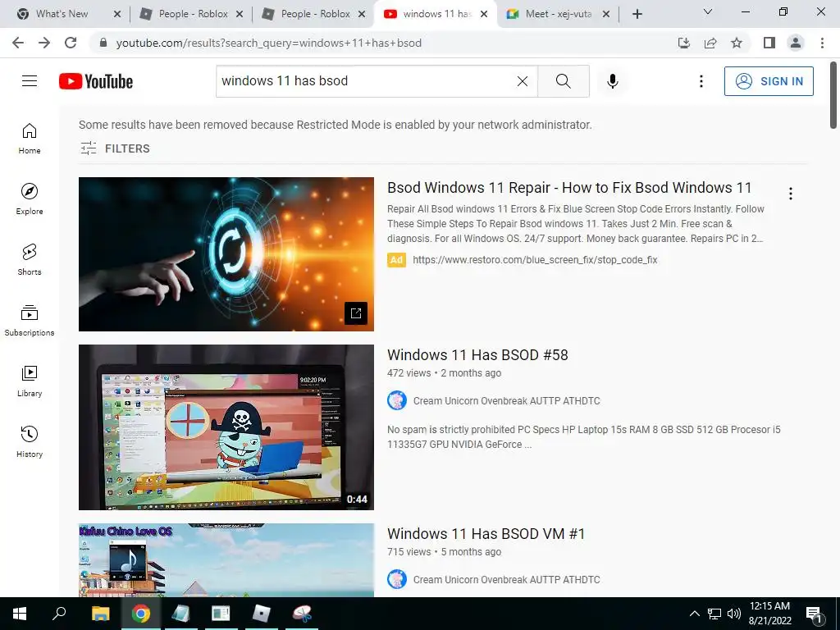The image size is (840, 630).
Task: Start voice search with the microphone
Action: pyautogui.click(x=613, y=81)
